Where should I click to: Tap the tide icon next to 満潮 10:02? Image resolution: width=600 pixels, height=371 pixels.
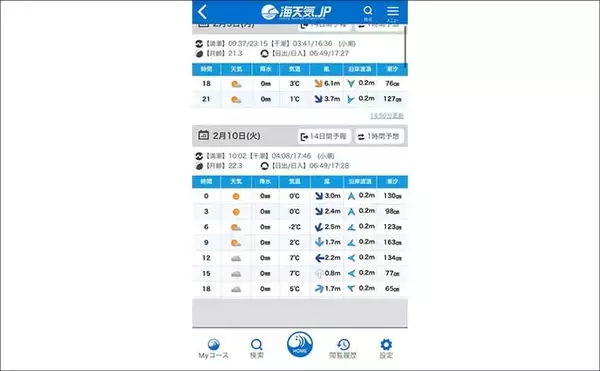pyautogui.click(x=199, y=156)
